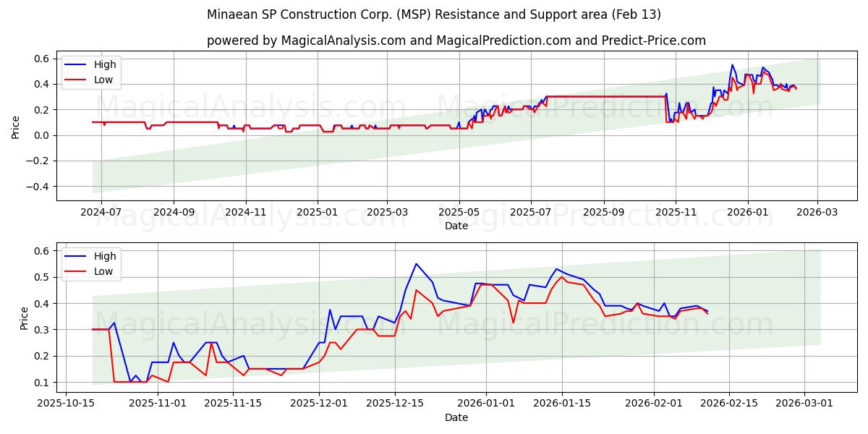Click the '2024-07' tick label
The height and width of the screenshot is (434, 868).
pos(101,212)
